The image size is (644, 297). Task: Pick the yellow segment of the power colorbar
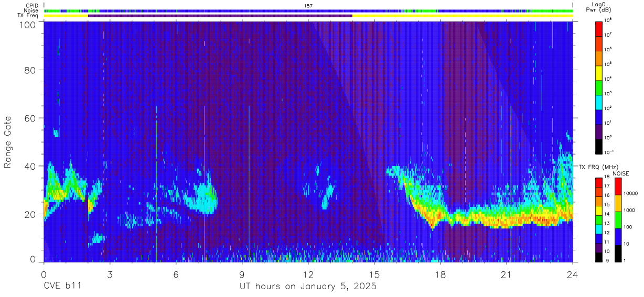point(598,72)
